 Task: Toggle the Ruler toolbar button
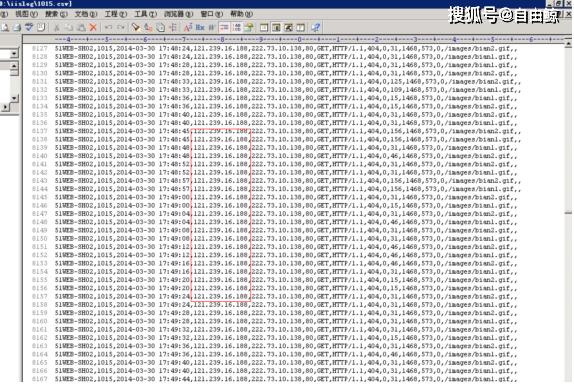pos(249,27)
